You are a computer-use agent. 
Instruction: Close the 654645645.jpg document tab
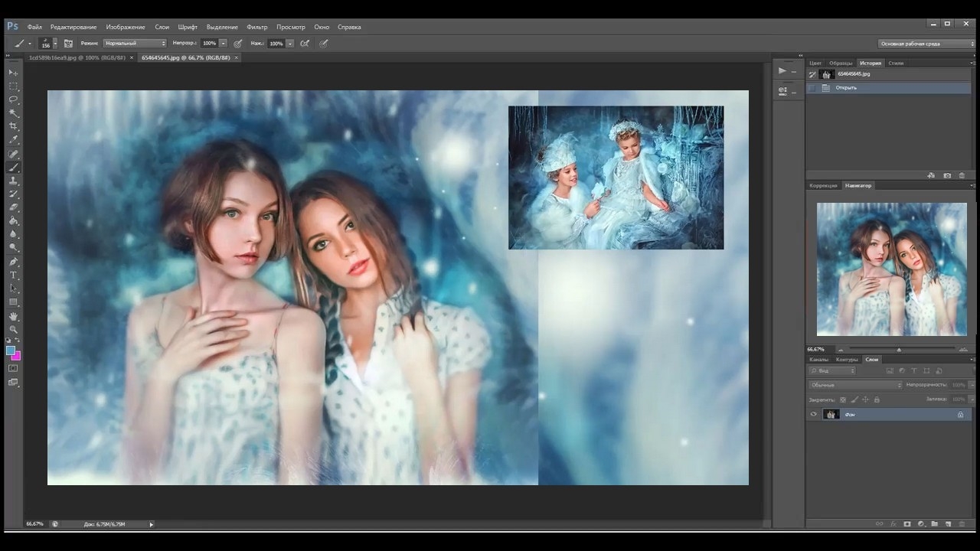click(x=237, y=57)
